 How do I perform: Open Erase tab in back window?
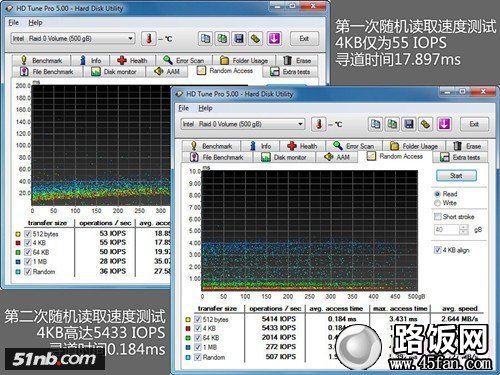click(x=297, y=60)
